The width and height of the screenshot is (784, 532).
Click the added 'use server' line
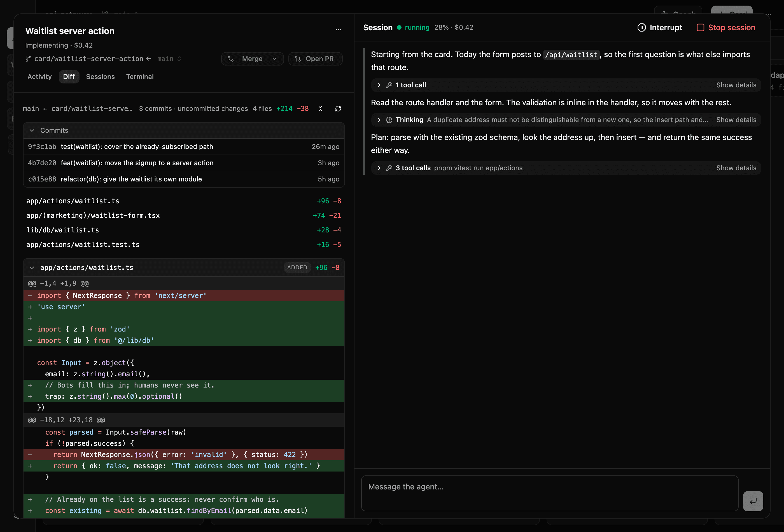[184, 307]
